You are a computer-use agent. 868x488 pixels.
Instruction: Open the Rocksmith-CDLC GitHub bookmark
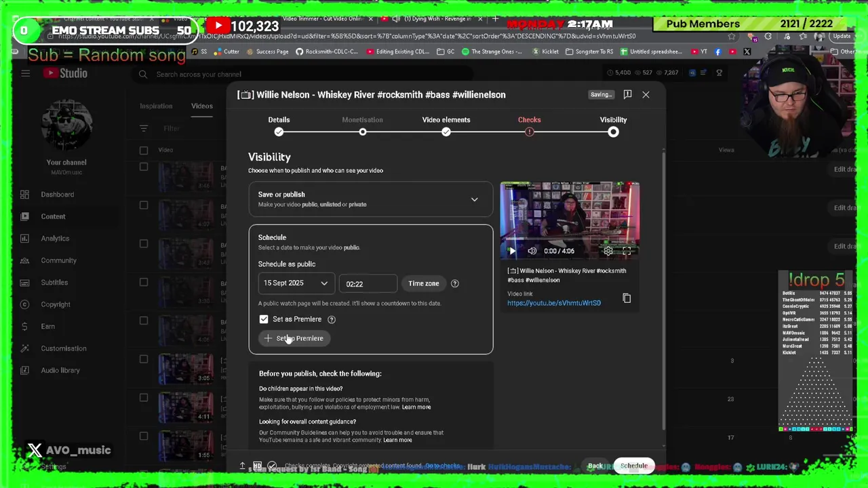[327, 52]
